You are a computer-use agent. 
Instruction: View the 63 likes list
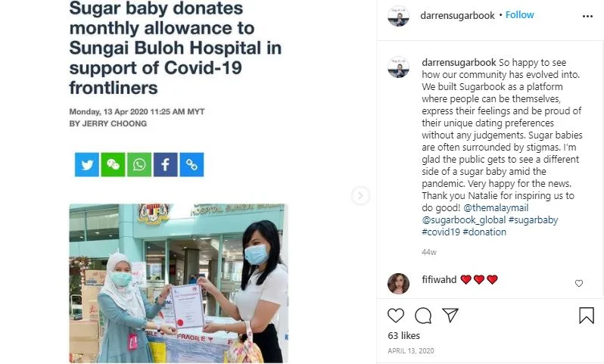(x=403, y=336)
